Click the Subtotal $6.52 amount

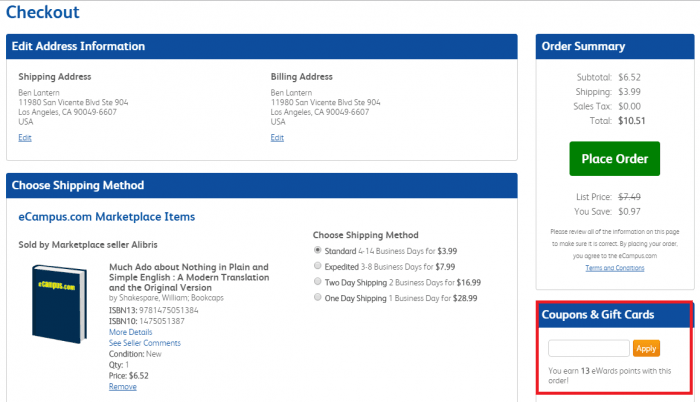pyautogui.click(x=629, y=77)
